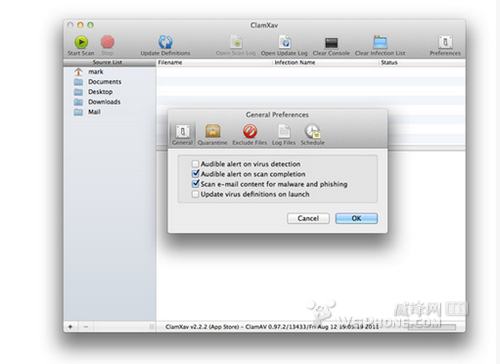Viewport: 500px width, 364px height.
Task: Sort by the Status column header
Action: coord(422,62)
